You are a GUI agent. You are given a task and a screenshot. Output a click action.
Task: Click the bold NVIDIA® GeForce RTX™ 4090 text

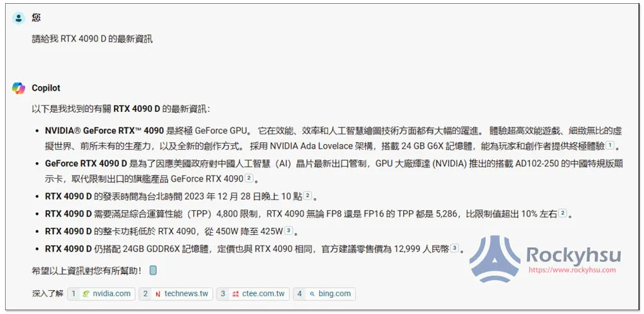(x=104, y=131)
